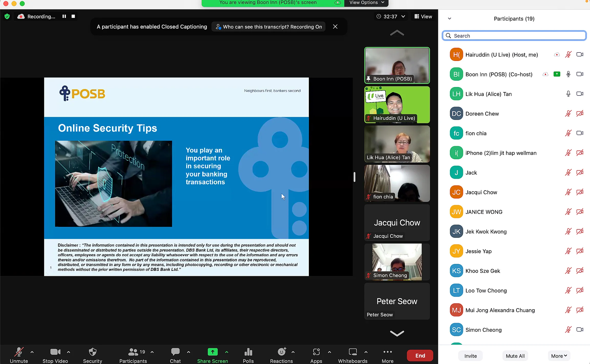Viewport: 590px width, 364px height.
Task: Toggle Jack's muted mic icon
Action: point(568,173)
